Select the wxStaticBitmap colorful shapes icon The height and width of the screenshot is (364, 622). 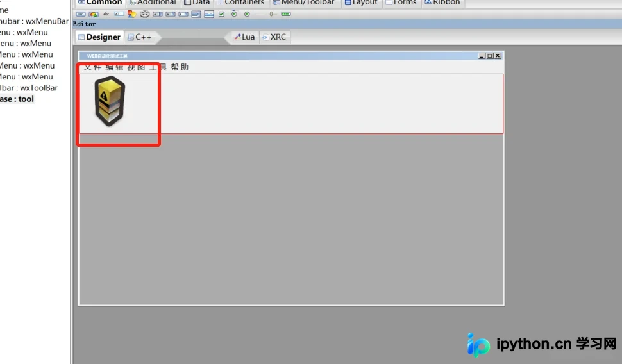pyautogui.click(x=131, y=14)
